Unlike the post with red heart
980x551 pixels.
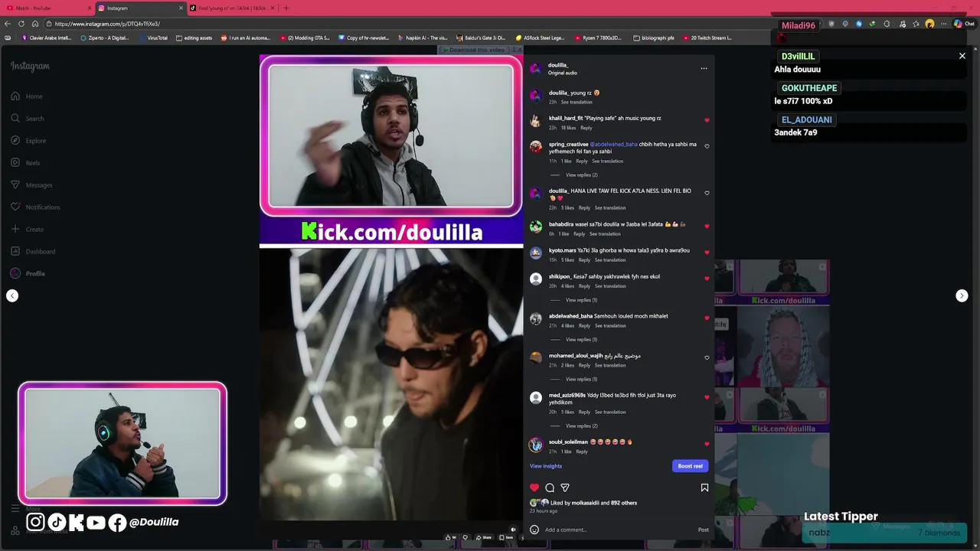534,487
